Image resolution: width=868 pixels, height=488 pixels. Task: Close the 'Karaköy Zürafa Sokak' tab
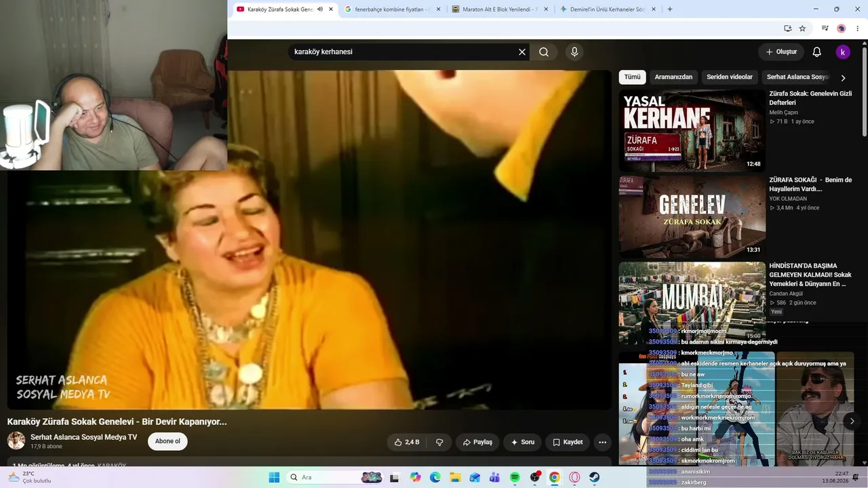coord(331,9)
